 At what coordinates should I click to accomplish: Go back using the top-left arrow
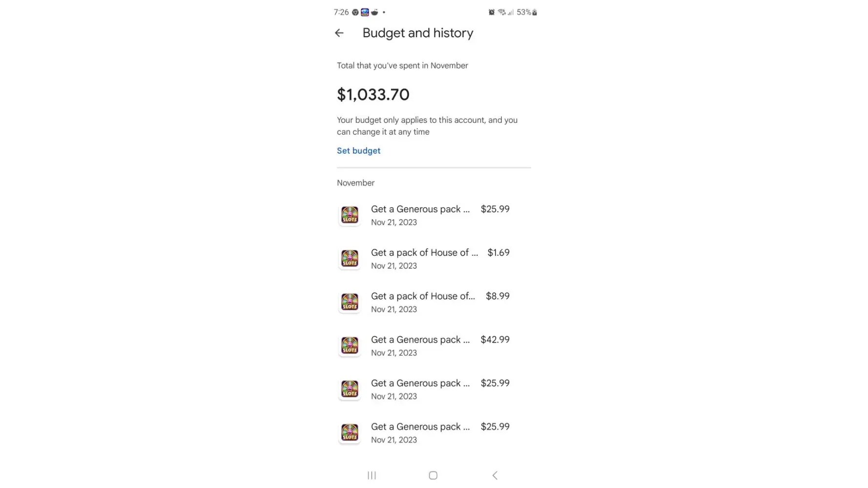(339, 33)
